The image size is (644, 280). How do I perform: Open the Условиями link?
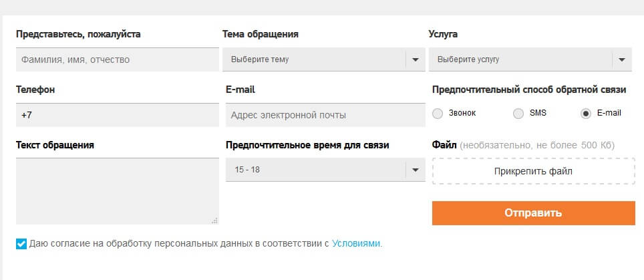pyautogui.click(x=356, y=244)
